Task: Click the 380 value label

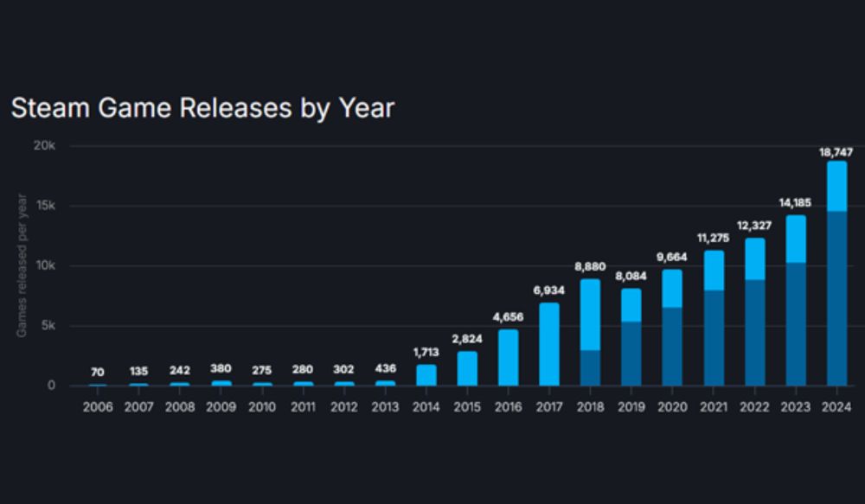Action: 221,368
